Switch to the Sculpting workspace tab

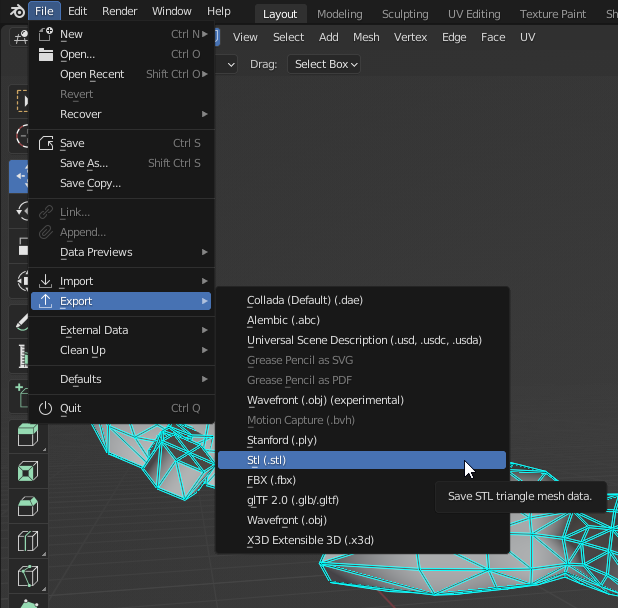click(x=405, y=14)
